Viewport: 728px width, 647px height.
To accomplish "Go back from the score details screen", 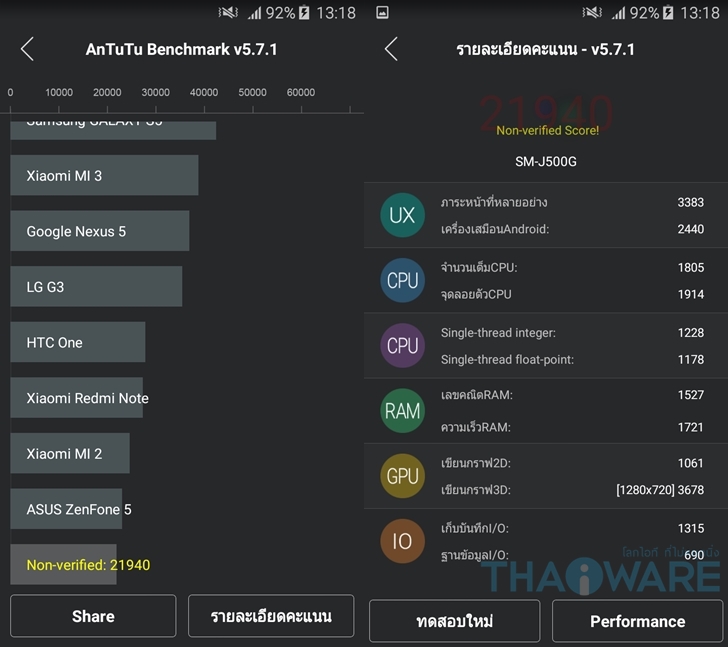I will click(x=391, y=49).
